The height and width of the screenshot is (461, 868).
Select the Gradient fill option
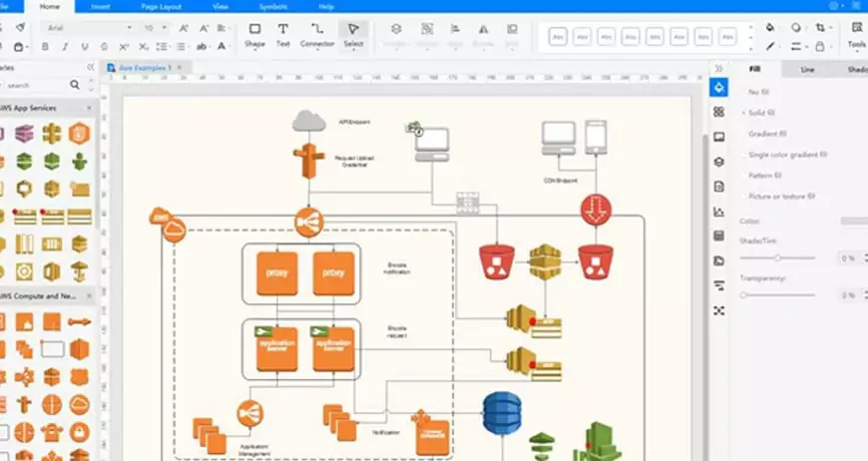tap(766, 134)
